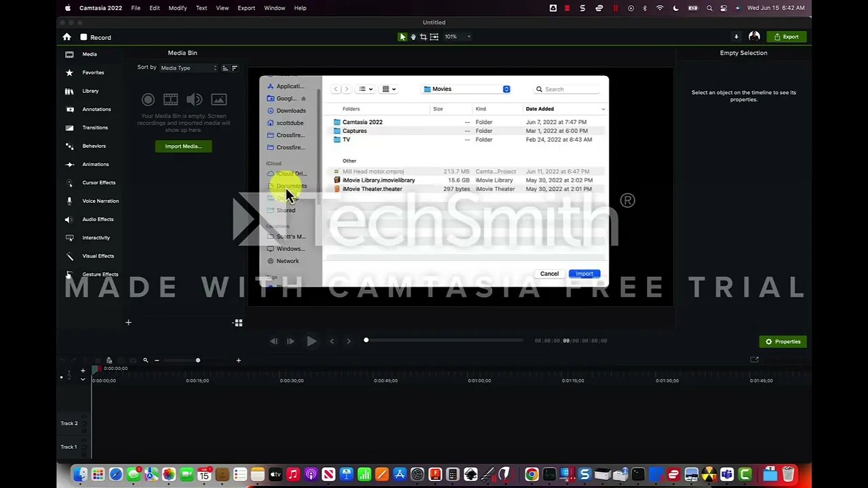The width and height of the screenshot is (868, 488).
Task: Open the Export menu in menu bar
Action: point(246,8)
